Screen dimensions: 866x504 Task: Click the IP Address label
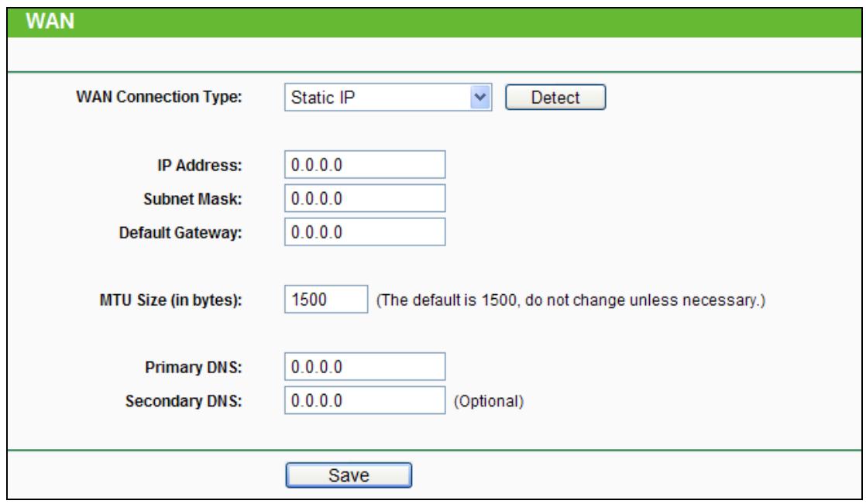(199, 165)
